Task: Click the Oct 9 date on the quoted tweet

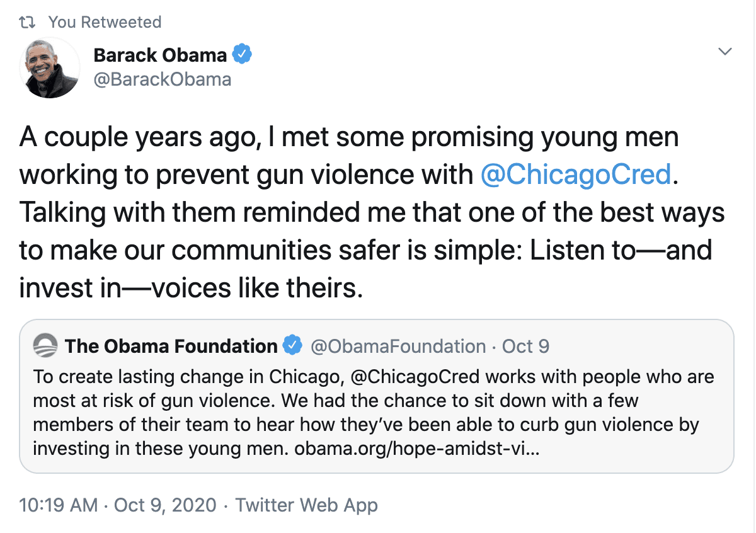Action: tap(527, 346)
